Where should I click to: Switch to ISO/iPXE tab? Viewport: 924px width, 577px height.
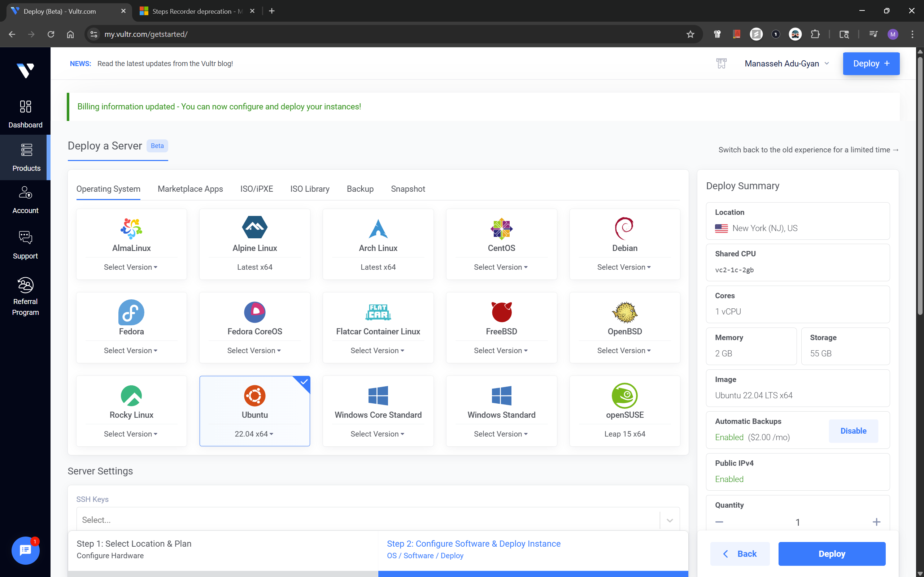[x=257, y=189]
